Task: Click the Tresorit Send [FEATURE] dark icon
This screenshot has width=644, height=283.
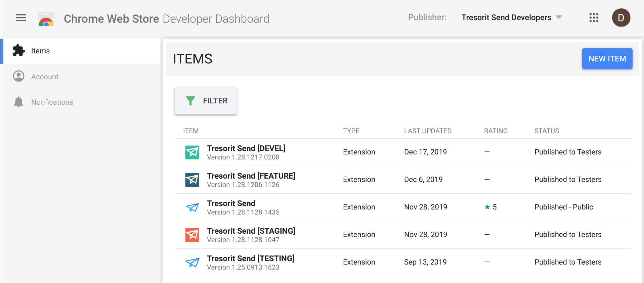Action: [192, 180]
